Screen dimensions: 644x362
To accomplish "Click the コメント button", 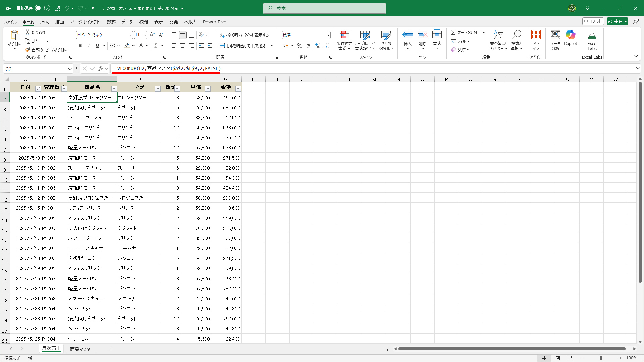I will 593,21.
